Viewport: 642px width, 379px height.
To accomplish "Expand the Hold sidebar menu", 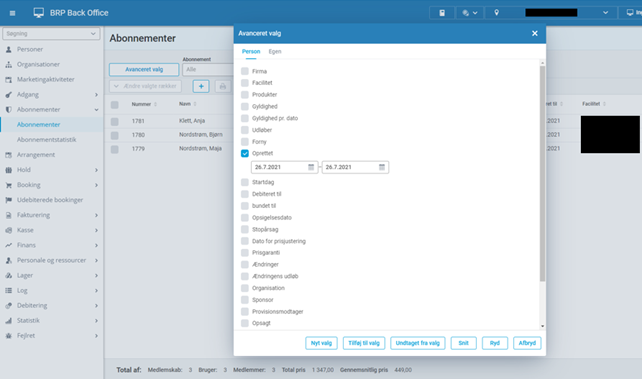I will pyautogui.click(x=96, y=170).
